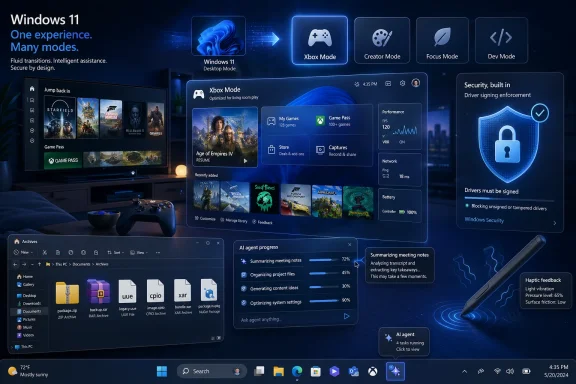Image resolution: width=576 pixels, height=384 pixels.
Task: Switch to Xbox Mode tile
Action: click(x=320, y=40)
